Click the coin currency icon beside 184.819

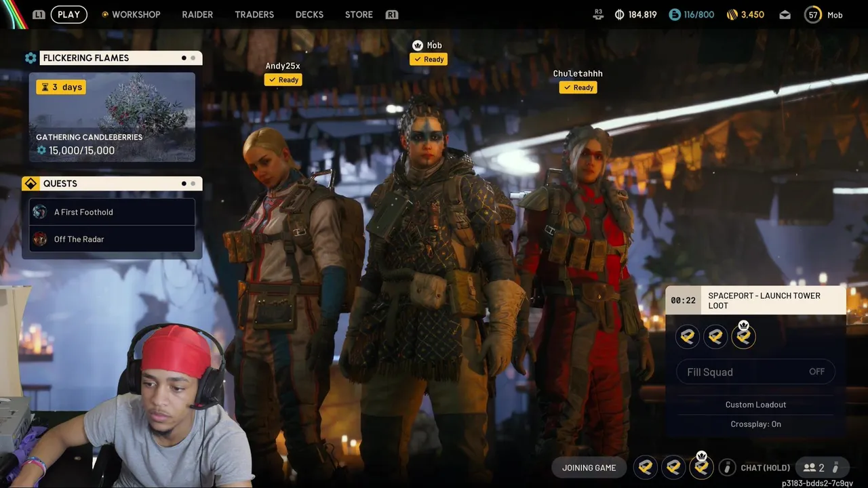pyautogui.click(x=619, y=14)
